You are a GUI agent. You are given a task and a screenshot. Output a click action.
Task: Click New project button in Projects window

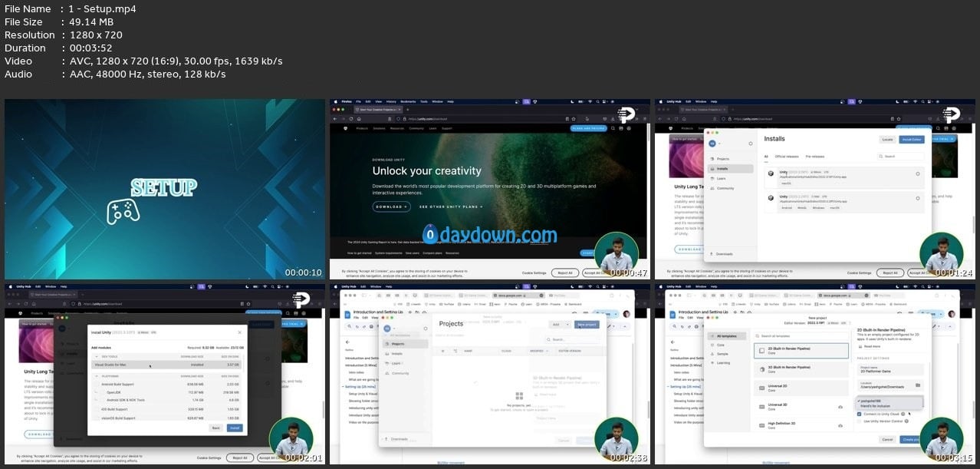click(x=587, y=325)
